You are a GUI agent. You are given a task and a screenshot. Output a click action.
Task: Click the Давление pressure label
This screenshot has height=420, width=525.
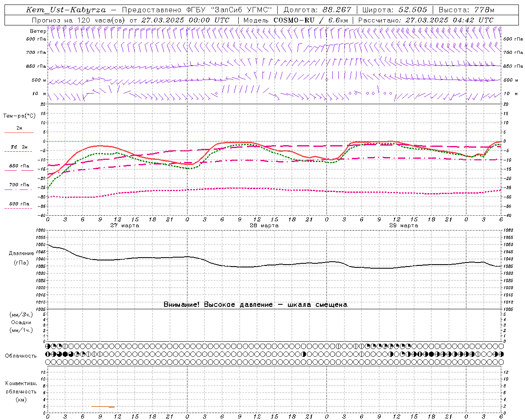coord(21,253)
